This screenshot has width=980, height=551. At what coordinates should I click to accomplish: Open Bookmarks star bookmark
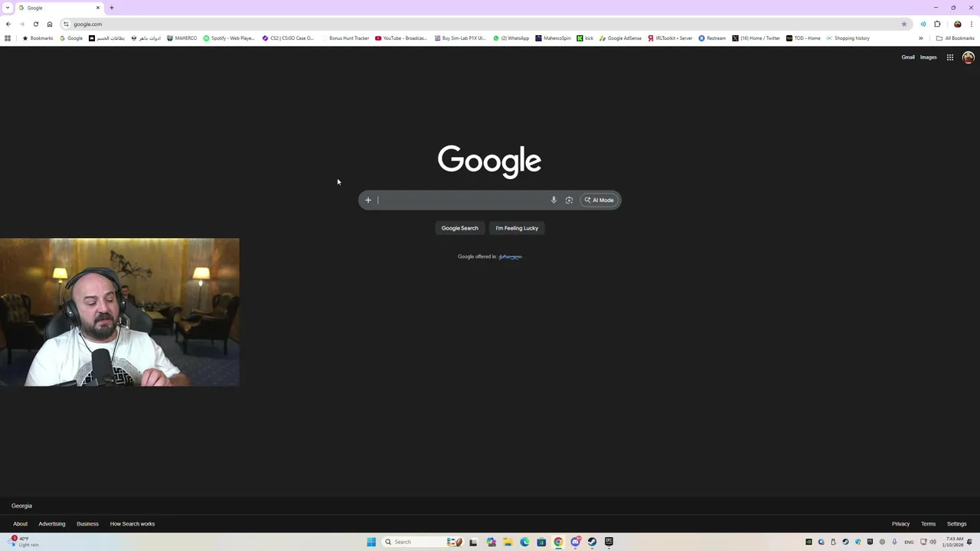coord(38,38)
